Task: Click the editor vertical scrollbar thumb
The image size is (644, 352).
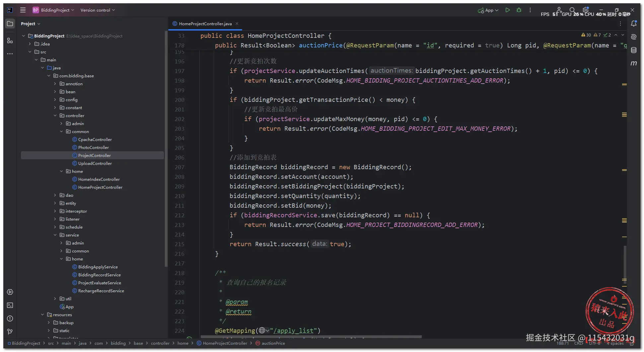Action: [625, 265]
